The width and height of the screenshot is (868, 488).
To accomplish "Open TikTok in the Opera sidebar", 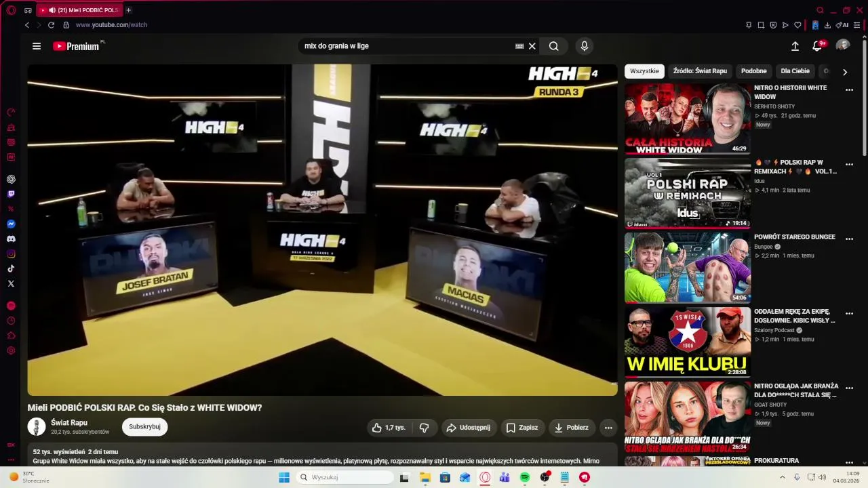I will pyautogui.click(x=11, y=268).
